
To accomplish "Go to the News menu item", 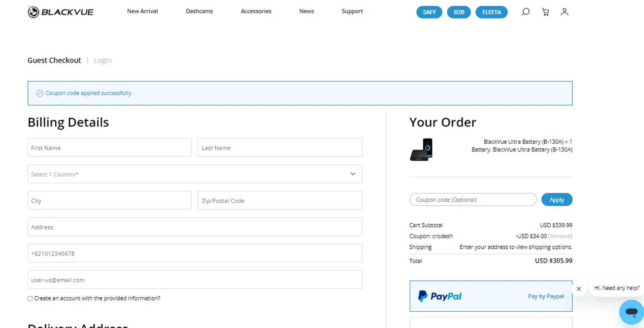I will [x=307, y=11].
